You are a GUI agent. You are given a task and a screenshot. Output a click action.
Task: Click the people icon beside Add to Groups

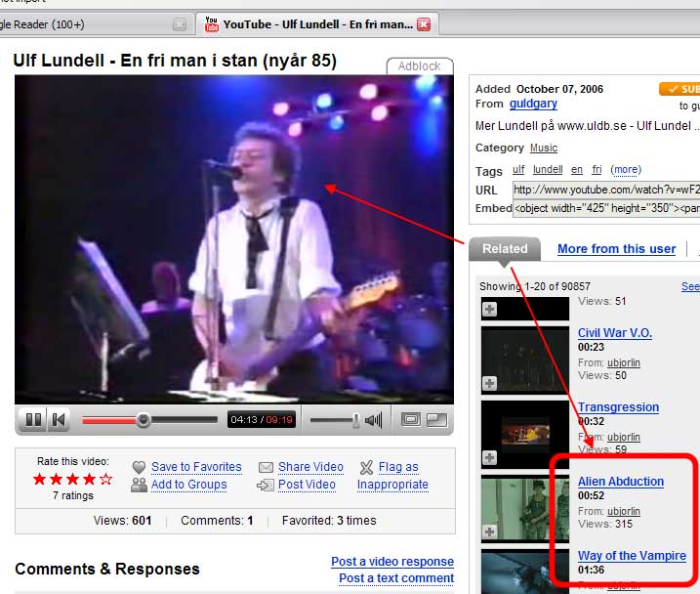[139, 485]
